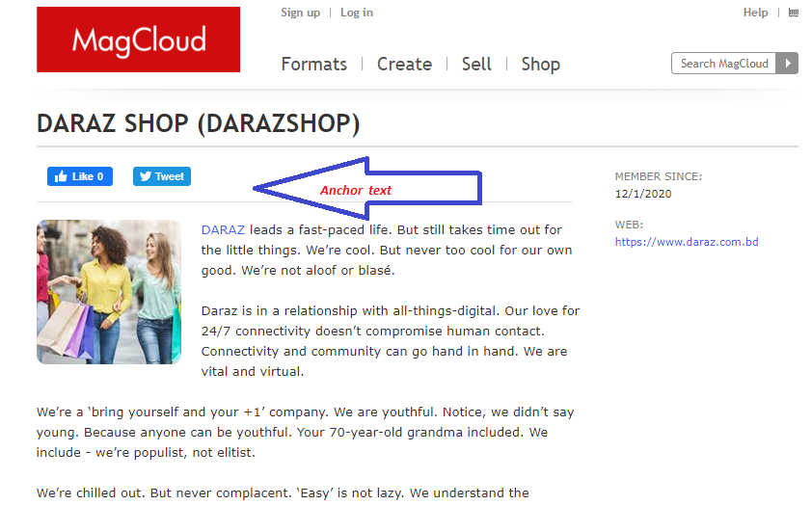Open the Create menu
This screenshot has width=812, height=505.
[404, 65]
